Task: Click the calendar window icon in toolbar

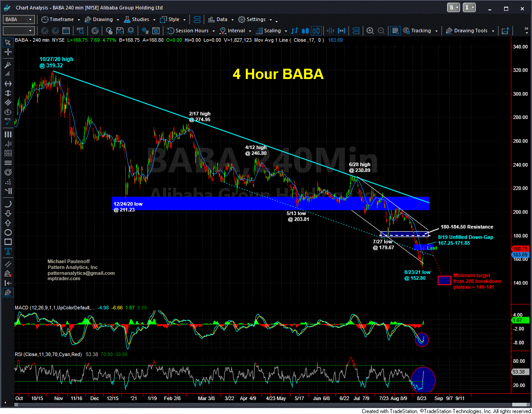Action: pyautogui.click(x=66, y=31)
